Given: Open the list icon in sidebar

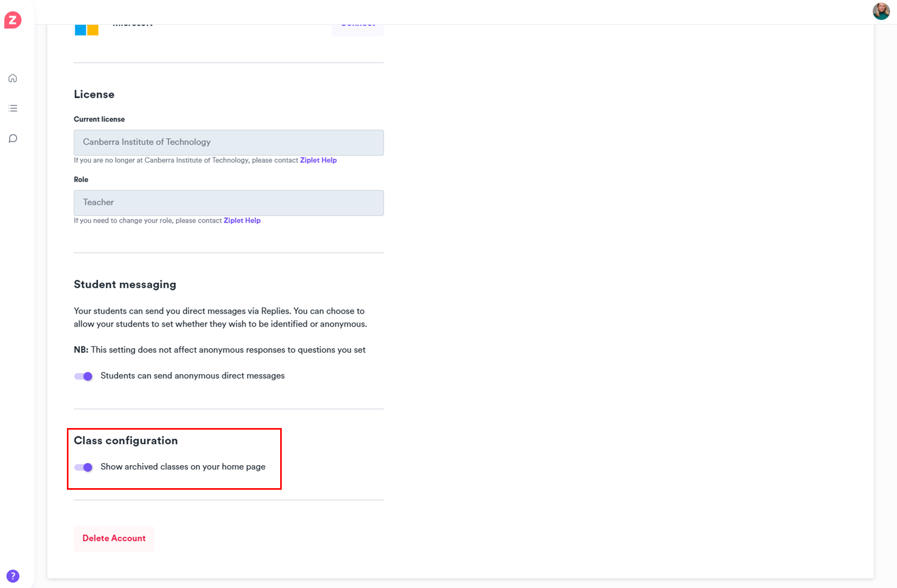Looking at the screenshot, I should coord(13,108).
